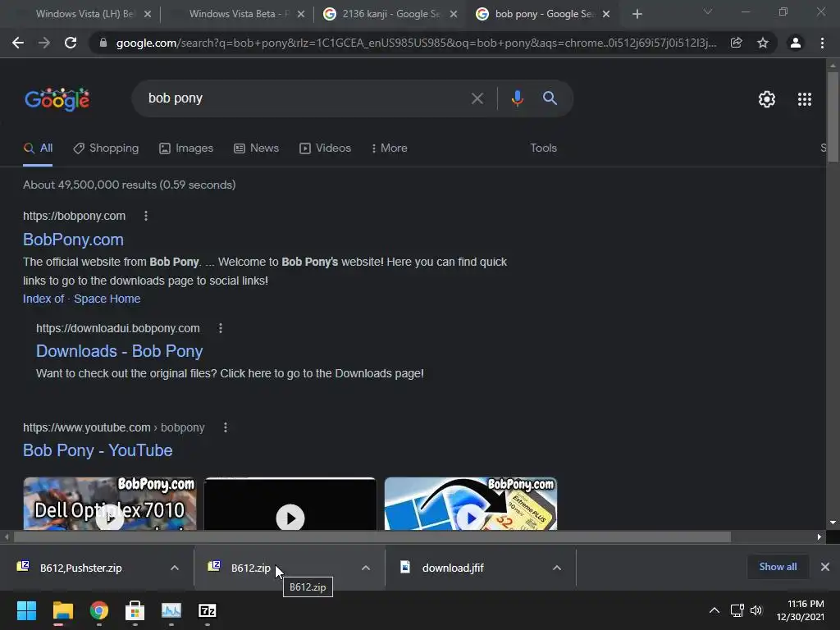Go back to the previous page
The height and width of the screenshot is (630, 840).
click(x=18, y=43)
